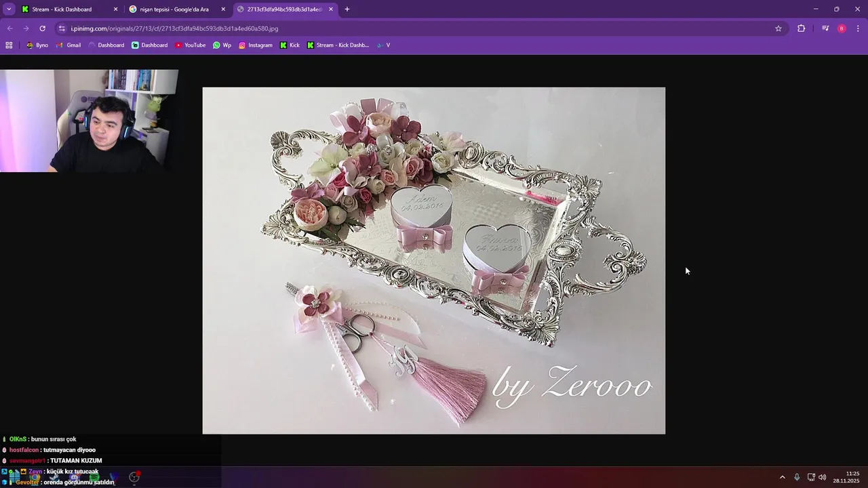Open the Extensions puzzle menu

[x=802, y=28]
